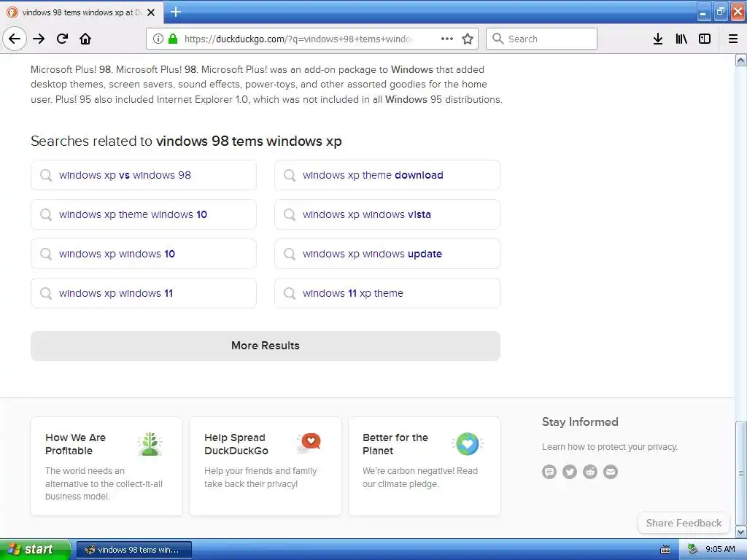Click the More Results button
The width and height of the screenshot is (747, 560).
266,346
